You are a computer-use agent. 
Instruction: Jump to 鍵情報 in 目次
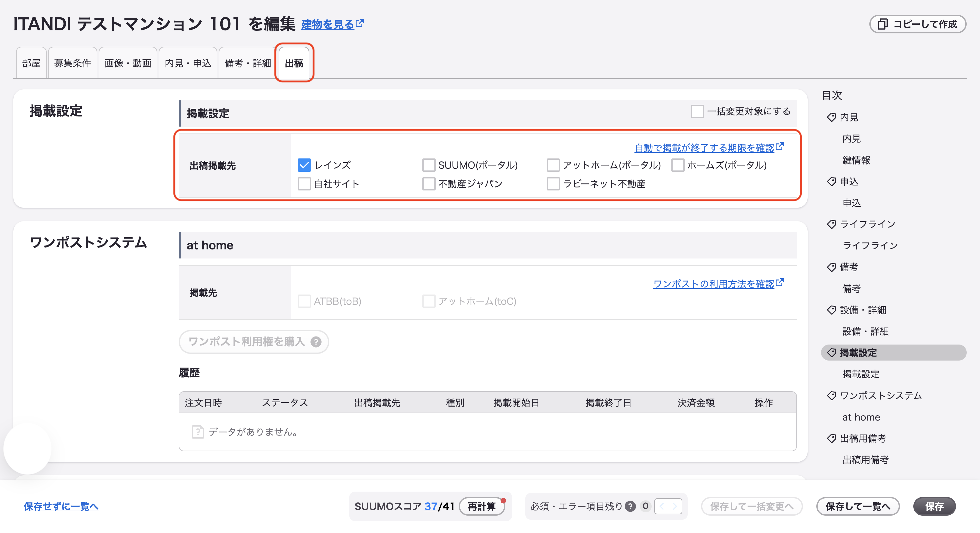[856, 160]
